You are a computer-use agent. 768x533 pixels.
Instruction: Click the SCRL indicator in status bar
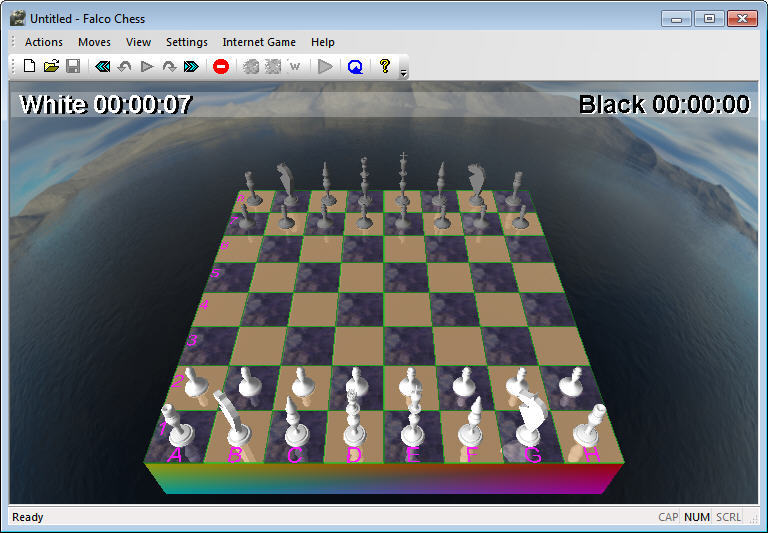click(x=728, y=517)
